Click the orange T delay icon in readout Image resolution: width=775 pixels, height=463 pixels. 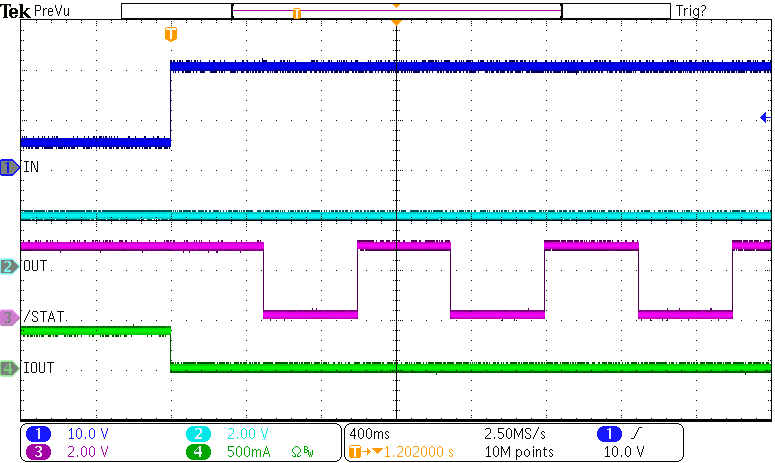pos(354,452)
